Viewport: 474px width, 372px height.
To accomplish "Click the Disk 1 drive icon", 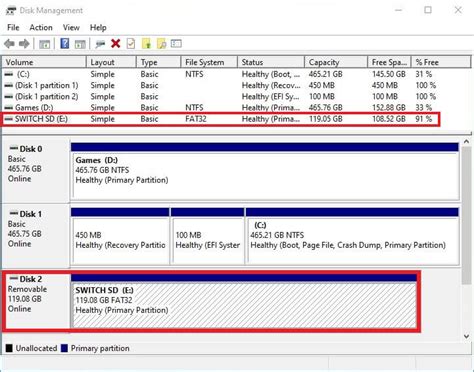I will coord(14,213).
